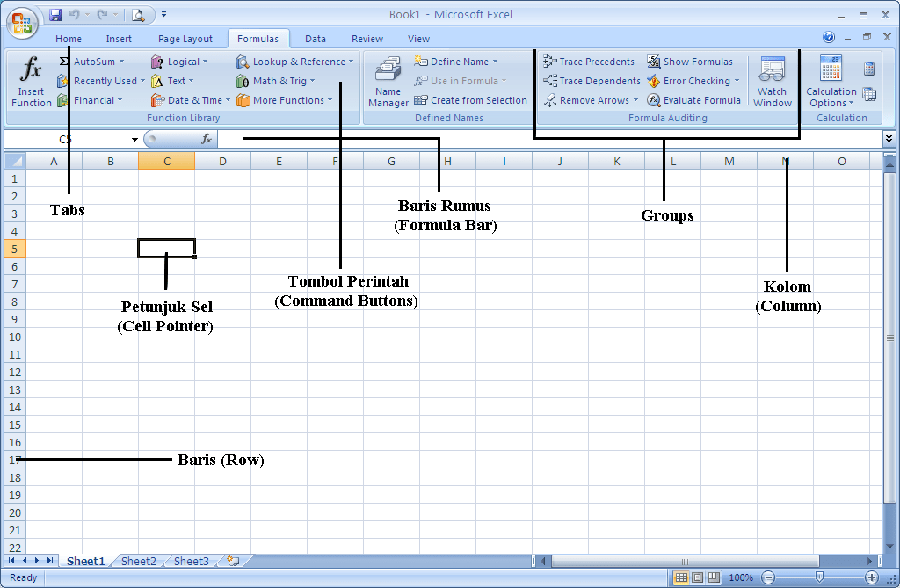The height and width of the screenshot is (588, 900).
Task: Select row 12 header
Action: point(15,372)
